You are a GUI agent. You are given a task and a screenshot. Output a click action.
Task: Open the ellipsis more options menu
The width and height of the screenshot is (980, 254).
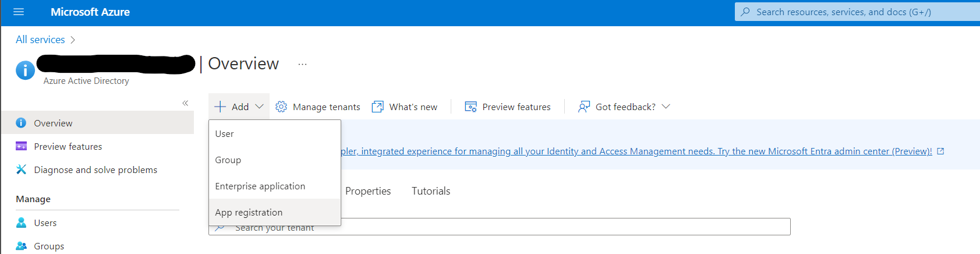302,64
